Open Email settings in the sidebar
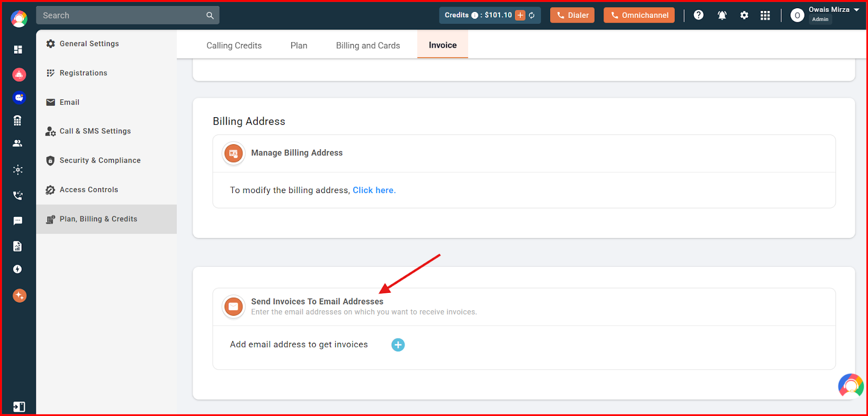 pyautogui.click(x=106, y=103)
